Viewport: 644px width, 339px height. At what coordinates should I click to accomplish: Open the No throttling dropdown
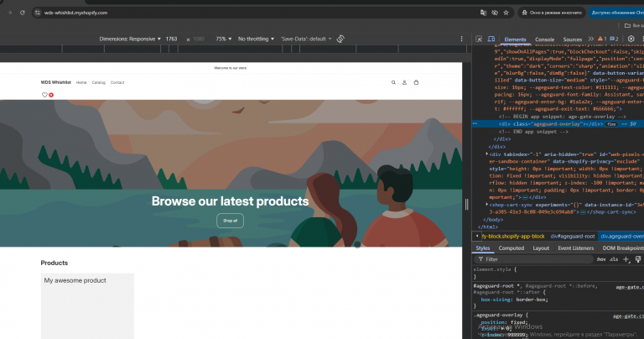tap(256, 39)
